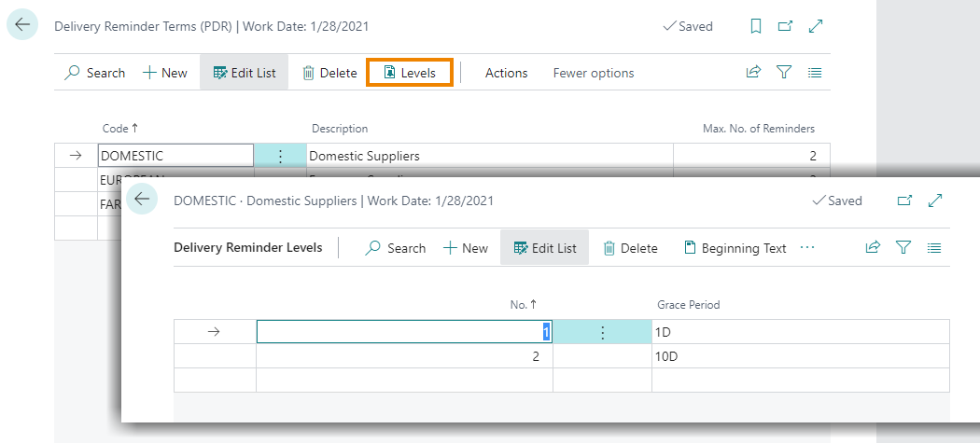Expand the Delivery Reminder Terms page to full width
Screen dimensions: 980x443
(816, 27)
